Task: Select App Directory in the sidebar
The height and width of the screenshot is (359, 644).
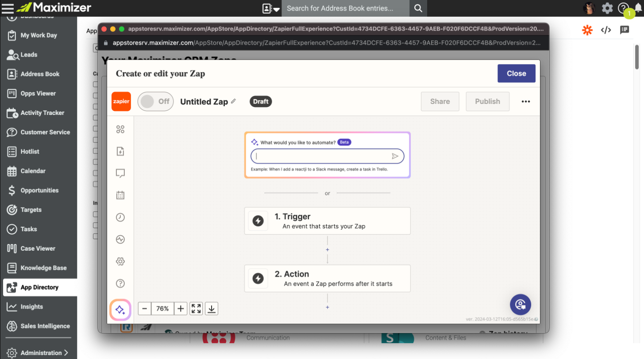Action: coord(40,287)
